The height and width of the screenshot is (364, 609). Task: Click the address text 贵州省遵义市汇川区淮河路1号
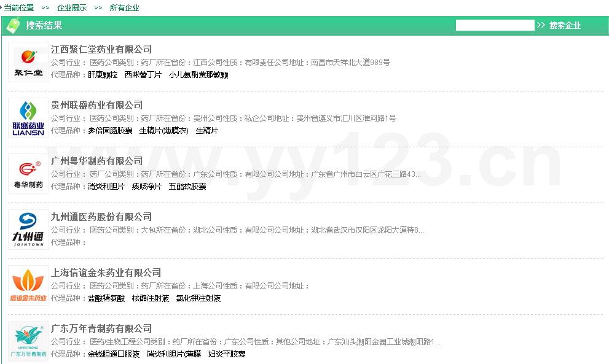tap(347, 118)
